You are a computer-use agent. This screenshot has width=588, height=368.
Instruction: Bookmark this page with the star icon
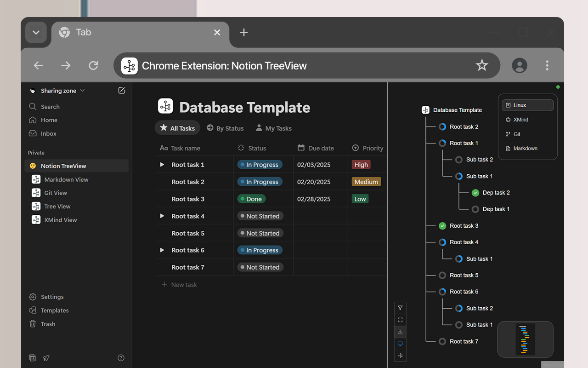tap(481, 66)
